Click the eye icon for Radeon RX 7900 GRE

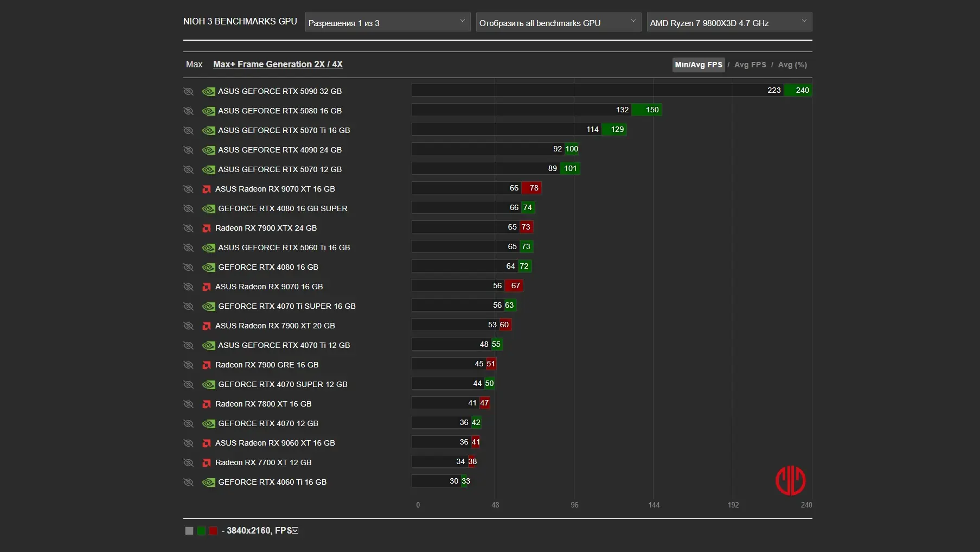point(188,365)
